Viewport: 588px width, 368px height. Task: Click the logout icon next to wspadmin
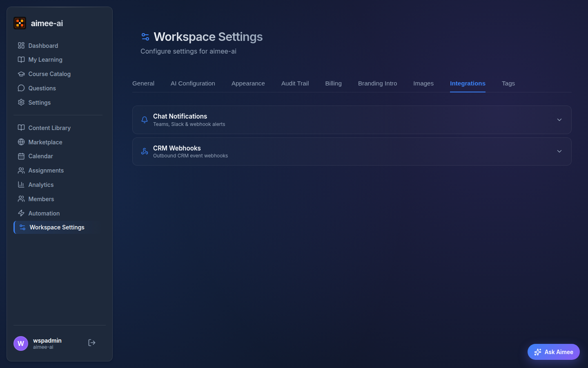[x=92, y=343]
